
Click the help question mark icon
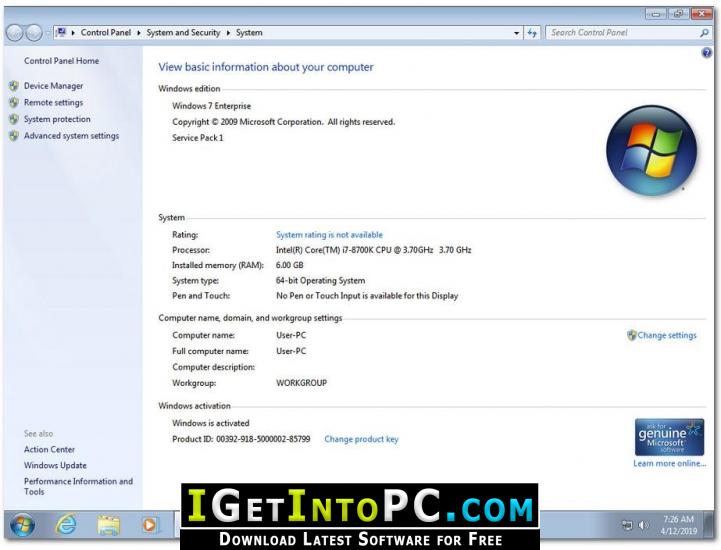pos(706,53)
